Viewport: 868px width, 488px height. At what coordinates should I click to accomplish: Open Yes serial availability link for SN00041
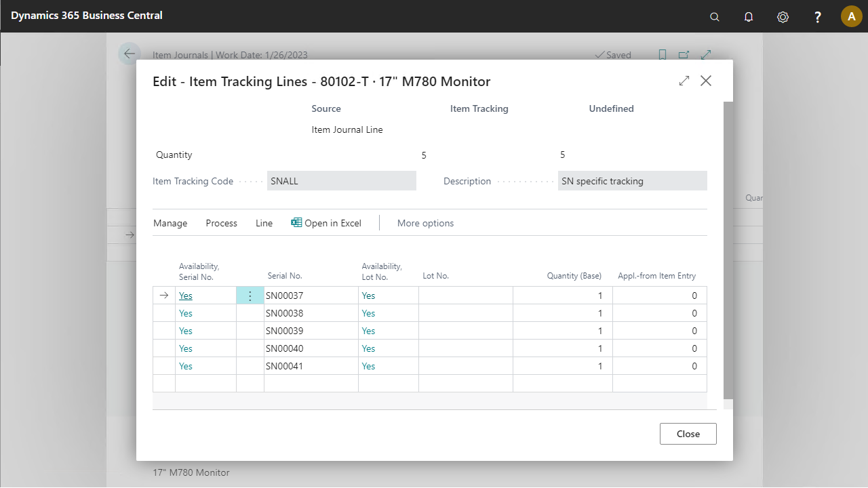[186, 366]
